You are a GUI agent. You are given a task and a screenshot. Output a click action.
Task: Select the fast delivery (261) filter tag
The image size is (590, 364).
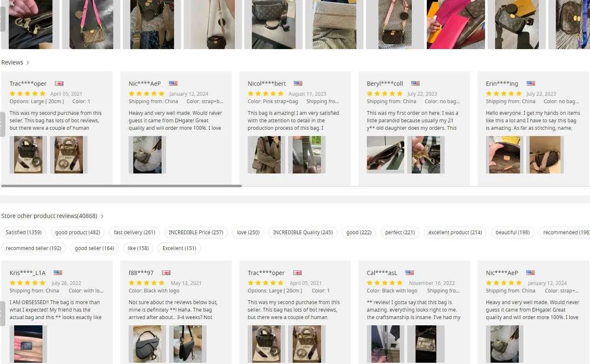click(134, 233)
